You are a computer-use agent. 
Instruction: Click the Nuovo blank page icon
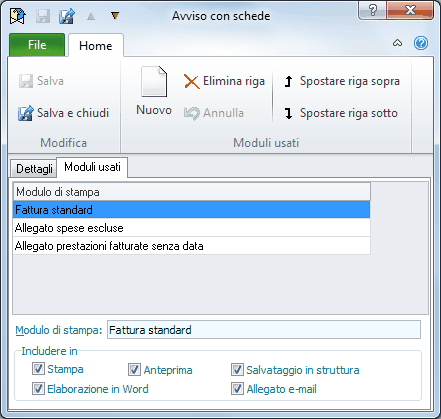(154, 82)
